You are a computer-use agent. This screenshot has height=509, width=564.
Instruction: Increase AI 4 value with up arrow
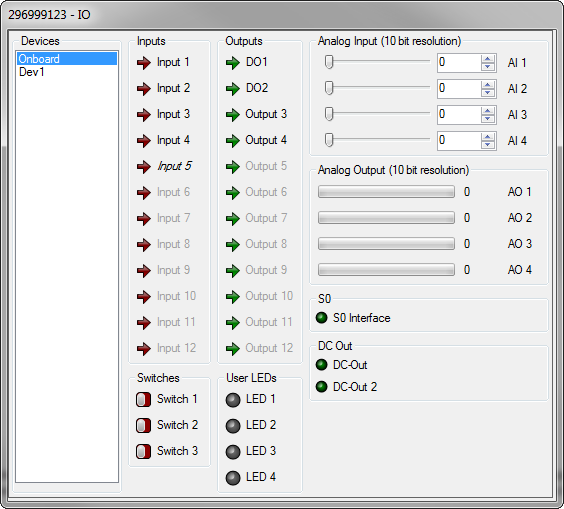tap(487, 137)
